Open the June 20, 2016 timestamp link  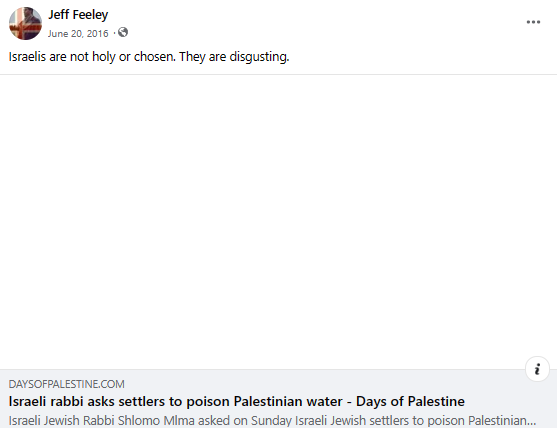click(78, 33)
